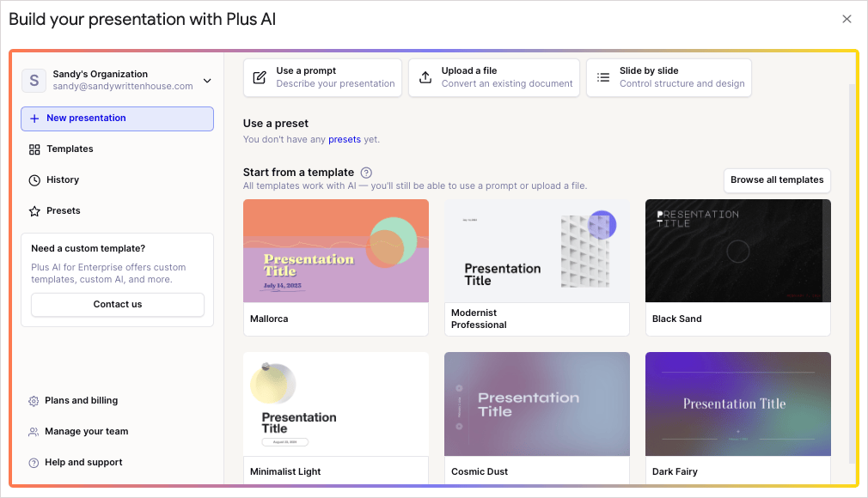Click the Templates grid icon

coord(34,149)
